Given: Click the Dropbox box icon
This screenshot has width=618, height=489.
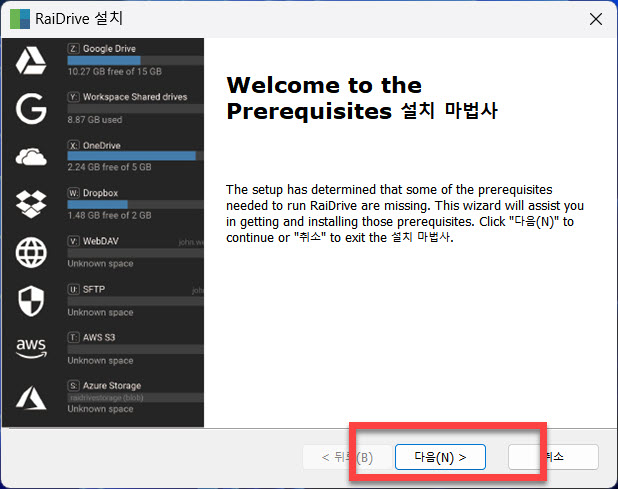Looking at the screenshot, I should [x=31, y=204].
